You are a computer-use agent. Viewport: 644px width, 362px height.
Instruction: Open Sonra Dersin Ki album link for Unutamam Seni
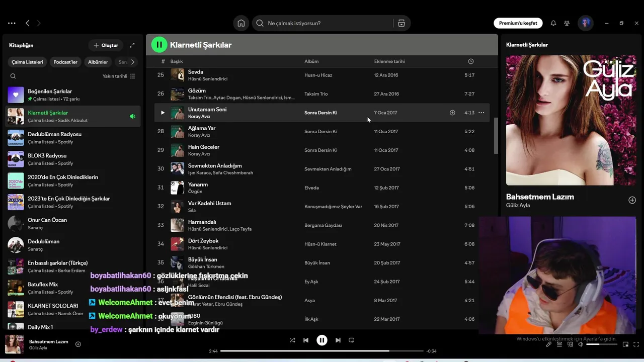320,113
